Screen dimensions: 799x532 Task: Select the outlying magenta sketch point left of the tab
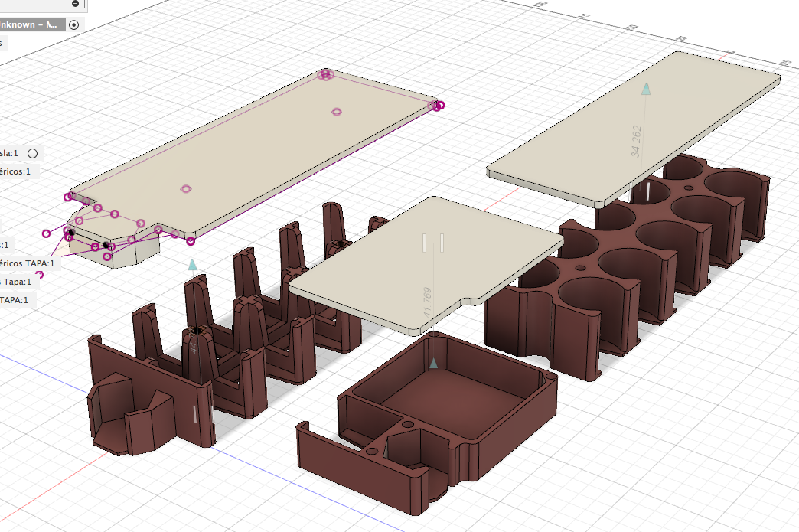click(x=47, y=233)
